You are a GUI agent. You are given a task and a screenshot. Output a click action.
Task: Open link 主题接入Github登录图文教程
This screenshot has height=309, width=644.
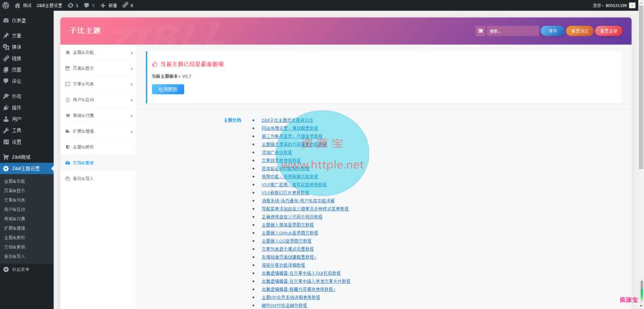(x=290, y=233)
